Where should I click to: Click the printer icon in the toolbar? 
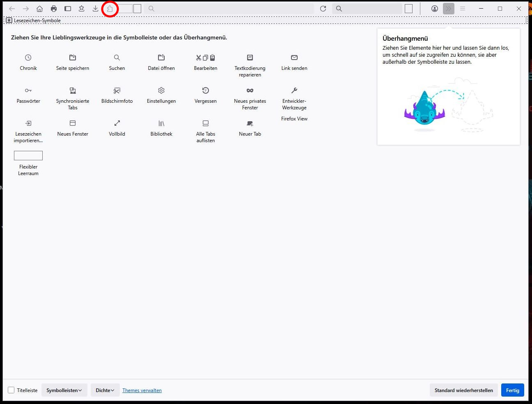pyautogui.click(x=54, y=9)
